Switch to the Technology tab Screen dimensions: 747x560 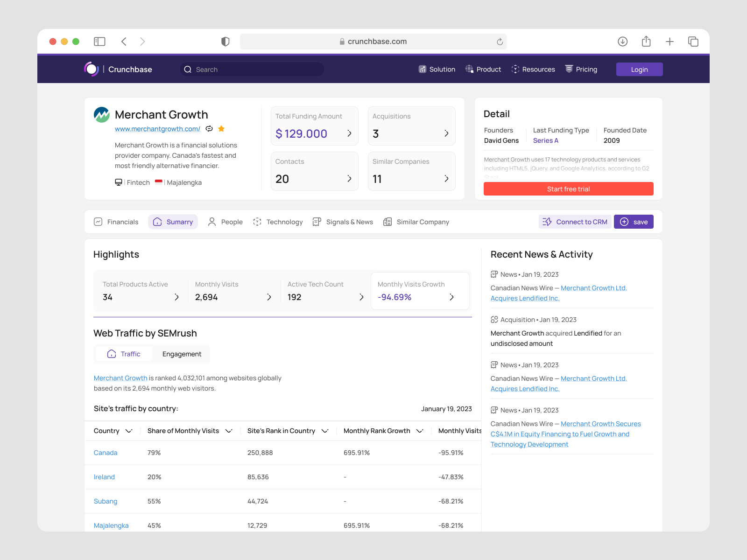278,222
